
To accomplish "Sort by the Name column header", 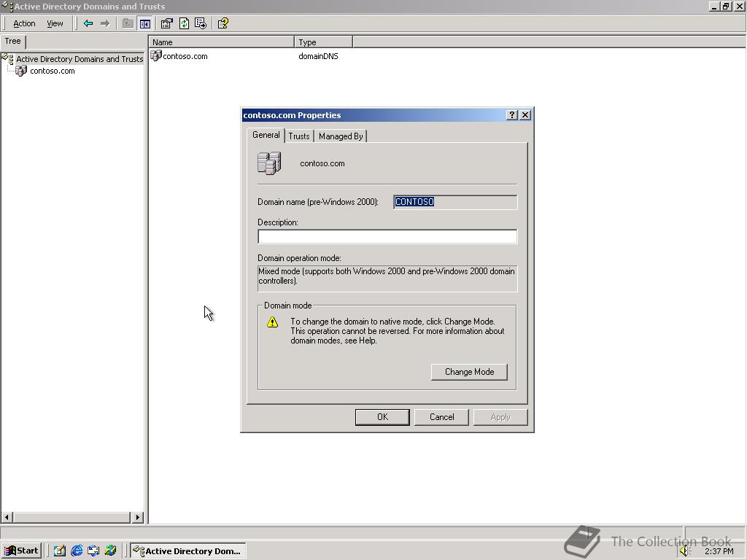I will coord(221,42).
